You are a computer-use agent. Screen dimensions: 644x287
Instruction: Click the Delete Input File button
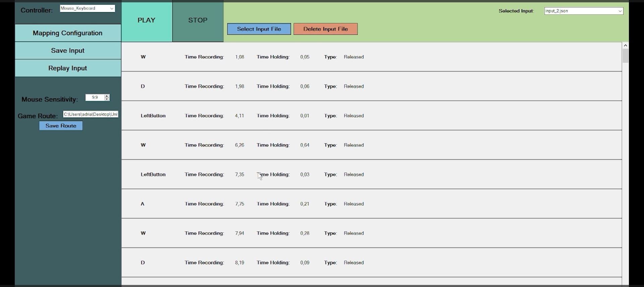[325, 29]
